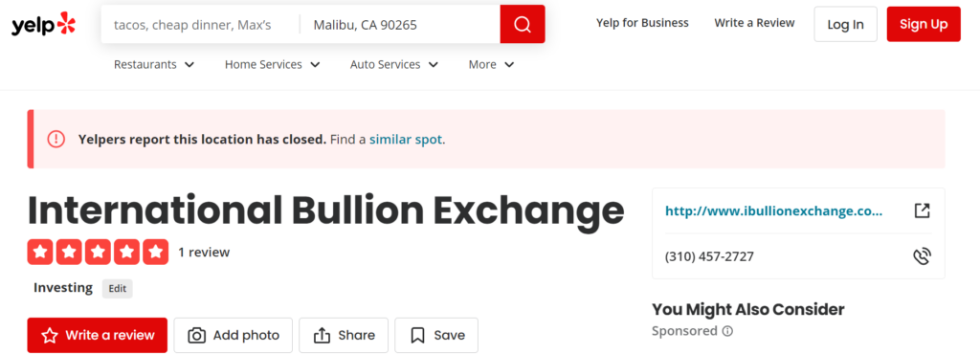The width and height of the screenshot is (980, 354).
Task: Expand the Restaurants dropdown
Action: pyautogui.click(x=154, y=64)
